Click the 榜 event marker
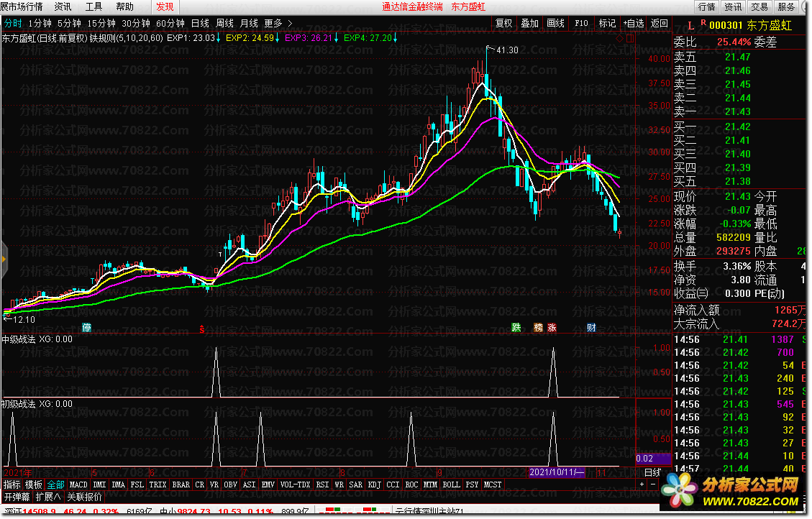 point(539,328)
